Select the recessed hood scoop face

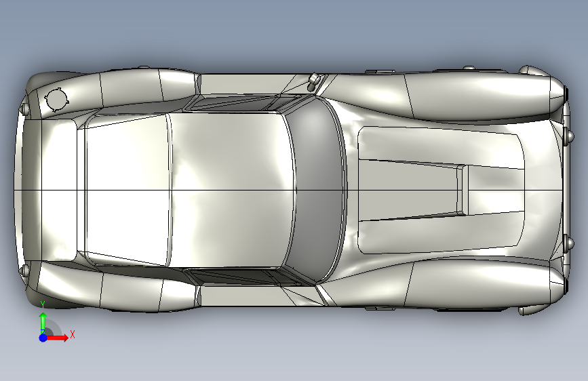point(408,190)
